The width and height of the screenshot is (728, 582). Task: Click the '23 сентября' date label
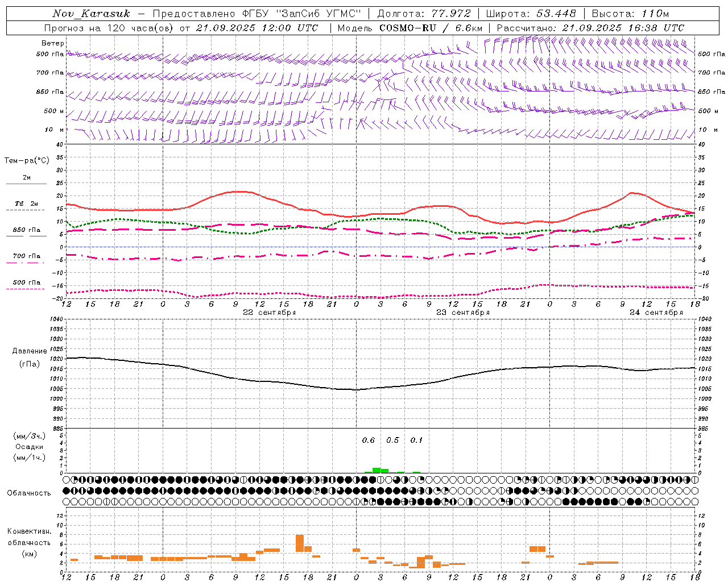(462, 313)
